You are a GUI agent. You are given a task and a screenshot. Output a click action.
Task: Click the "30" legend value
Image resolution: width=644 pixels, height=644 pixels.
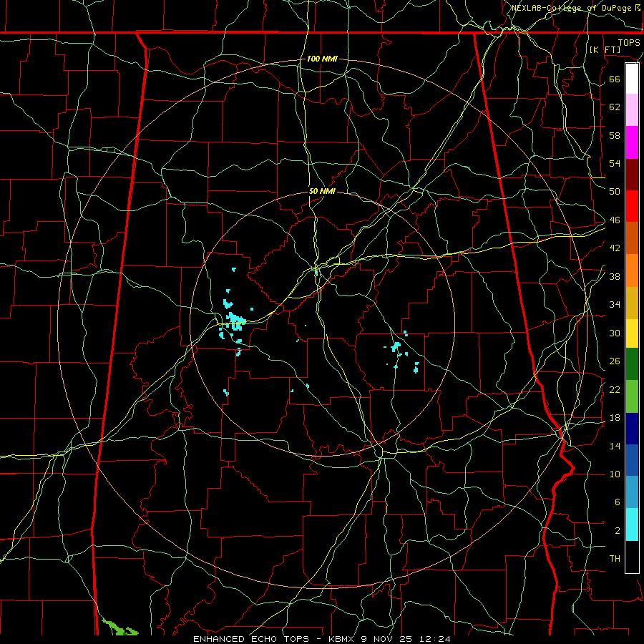coord(615,333)
